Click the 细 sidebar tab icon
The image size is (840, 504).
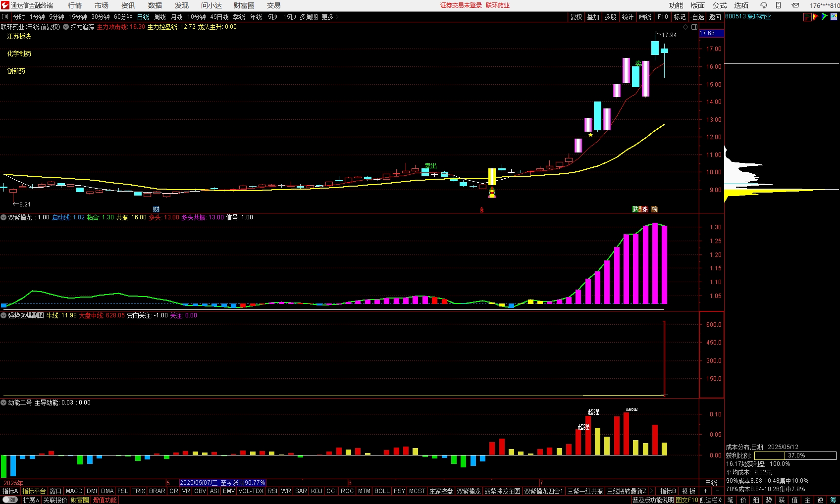point(756,500)
